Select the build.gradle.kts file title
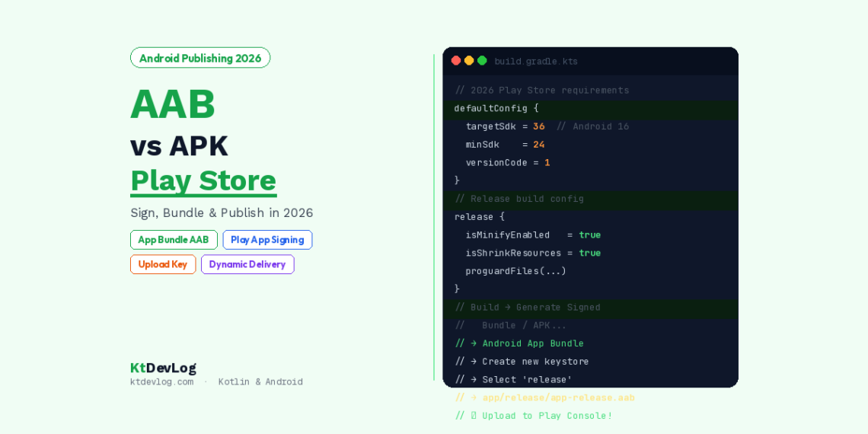 pyautogui.click(x=536, y=62)
